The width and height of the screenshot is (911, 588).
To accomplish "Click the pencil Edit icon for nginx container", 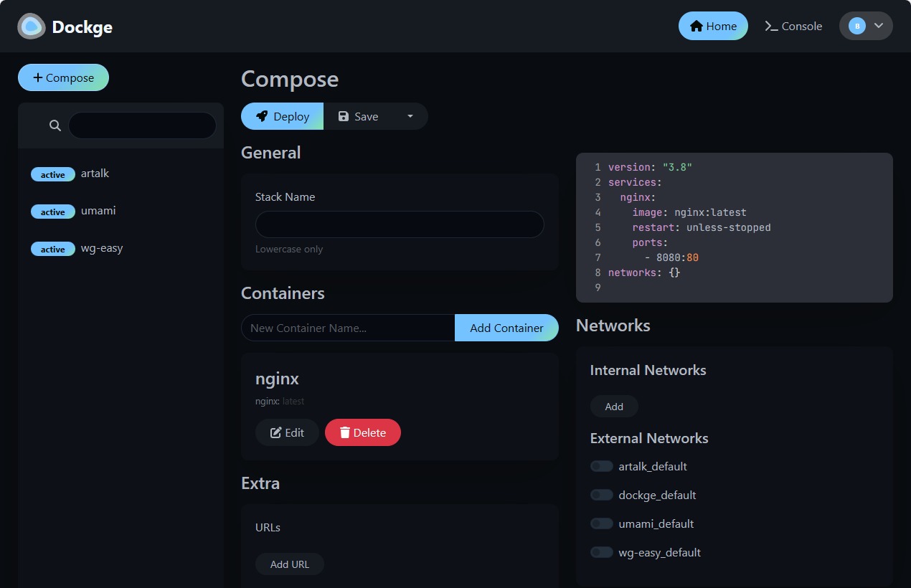I will (276, 432).
